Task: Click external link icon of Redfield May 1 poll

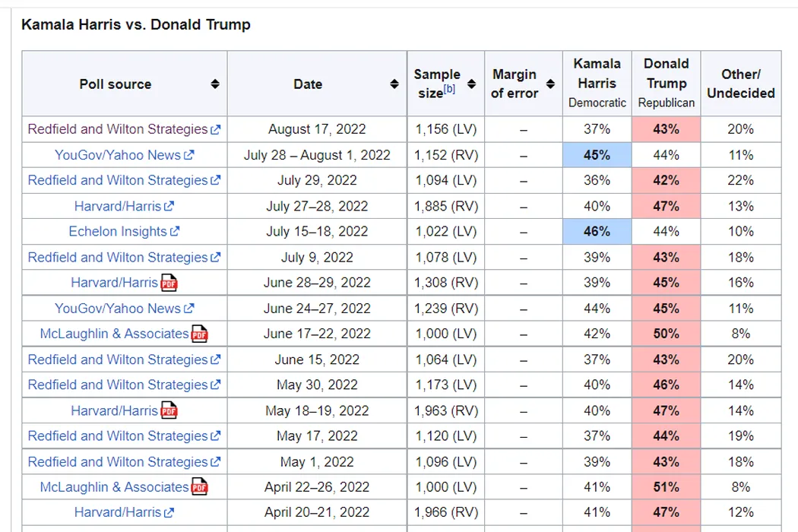Action: [216, 462]
